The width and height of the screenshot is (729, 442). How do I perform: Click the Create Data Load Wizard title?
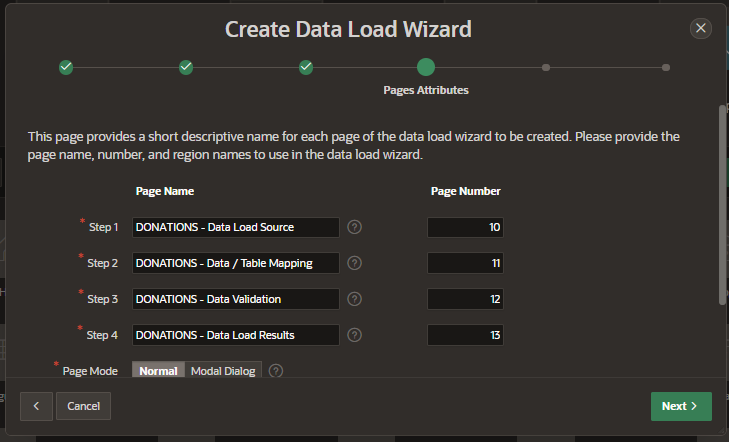pos(348,29)
